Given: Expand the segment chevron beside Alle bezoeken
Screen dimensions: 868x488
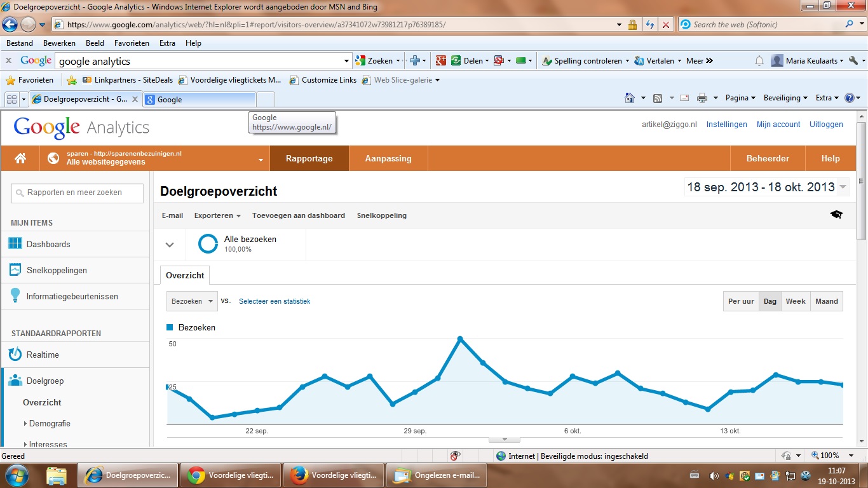Looking at the screenshot, I should pos(170,245).
